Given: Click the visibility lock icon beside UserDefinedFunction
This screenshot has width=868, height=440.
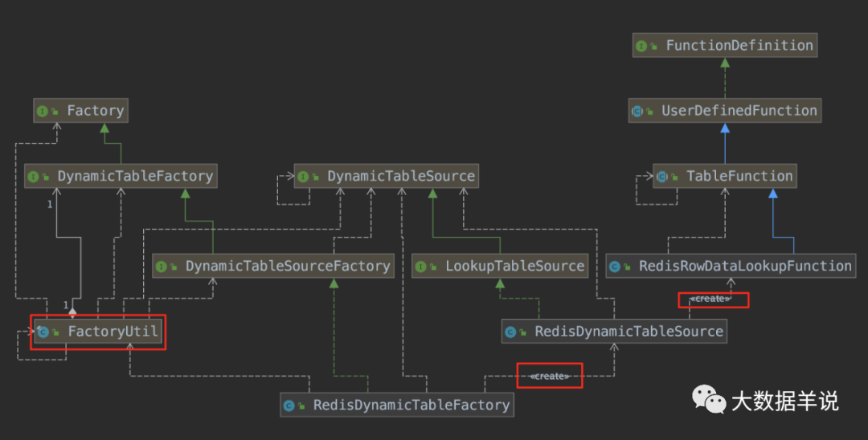Looking at the screenshot, I should [650, 112].
